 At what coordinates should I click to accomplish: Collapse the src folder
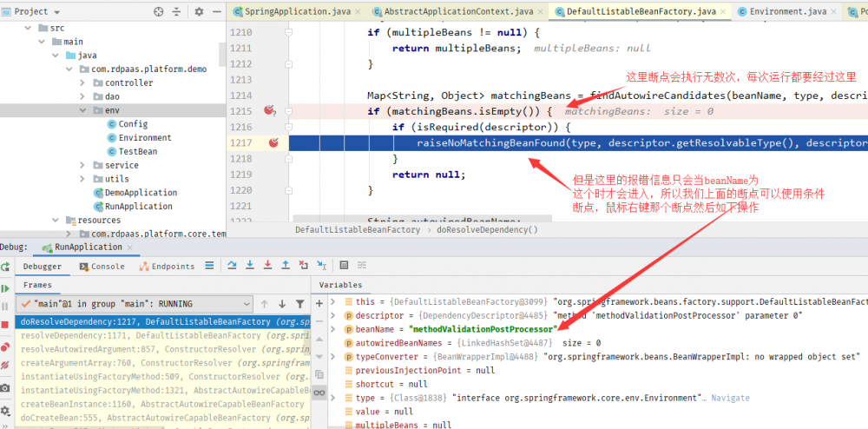[x=29, y=28]
